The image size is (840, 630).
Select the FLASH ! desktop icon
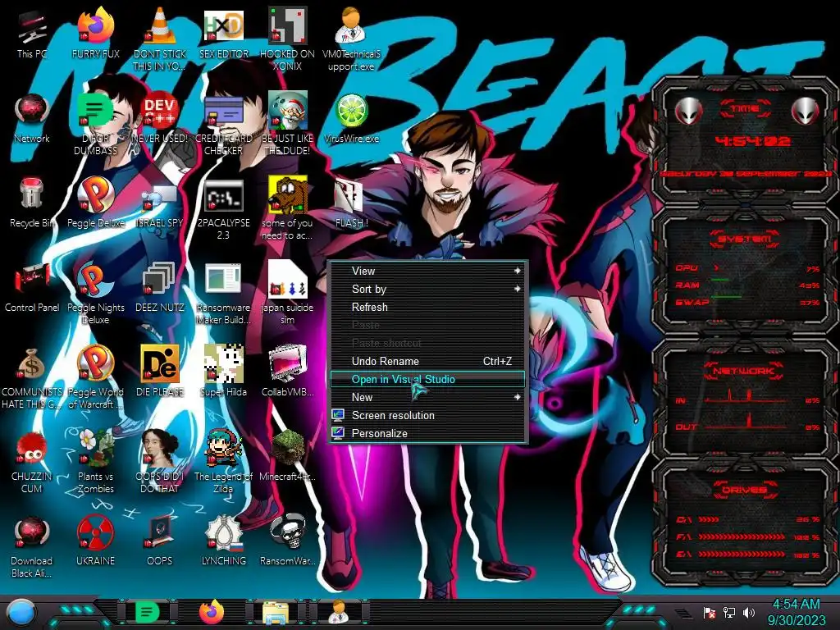coord(351,203)
